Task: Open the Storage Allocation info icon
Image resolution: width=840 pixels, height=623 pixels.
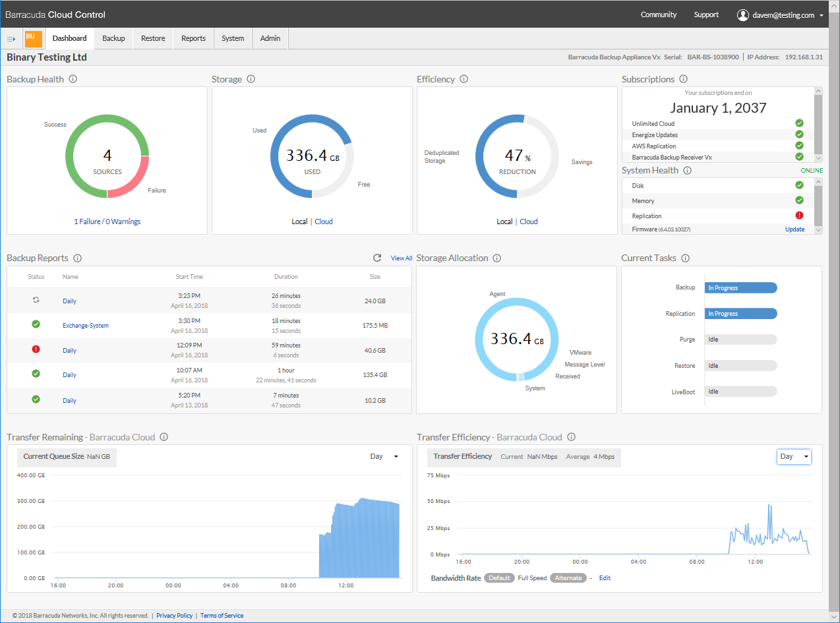Action: coord(496,258)
